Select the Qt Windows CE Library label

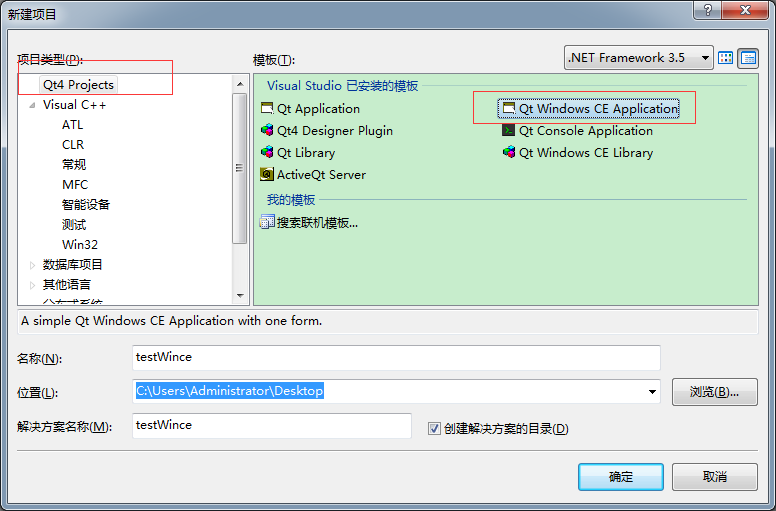click(x=585, y=152)
